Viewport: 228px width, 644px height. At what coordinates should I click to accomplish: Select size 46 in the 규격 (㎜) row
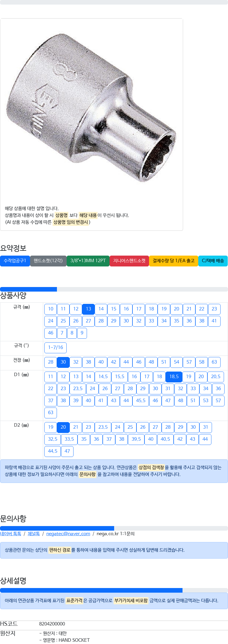(51, 333)
